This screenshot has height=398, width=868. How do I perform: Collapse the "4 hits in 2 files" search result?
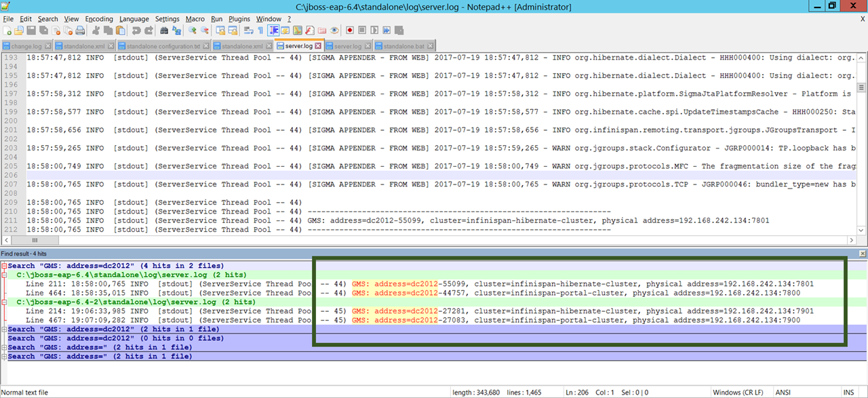tap(4, 266)
